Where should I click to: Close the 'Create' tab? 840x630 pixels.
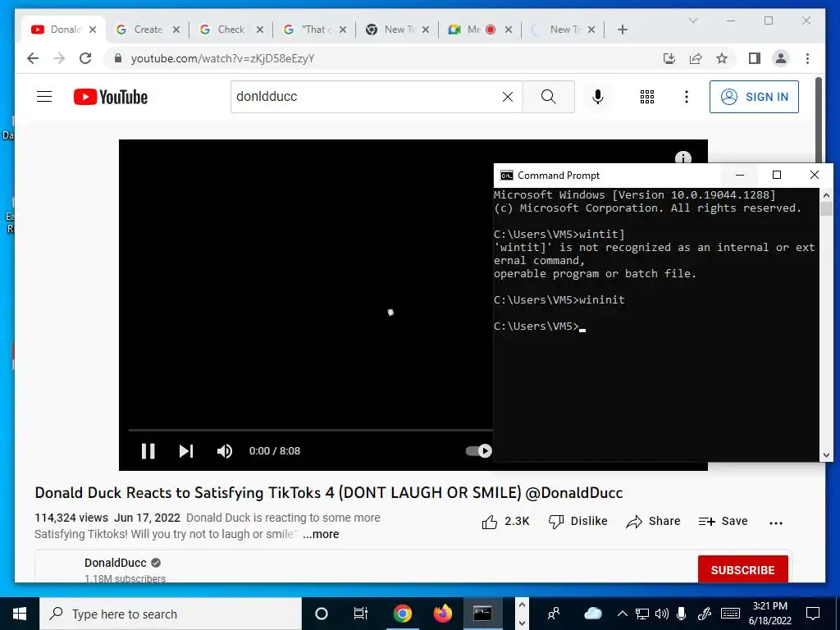click(176, 30)
